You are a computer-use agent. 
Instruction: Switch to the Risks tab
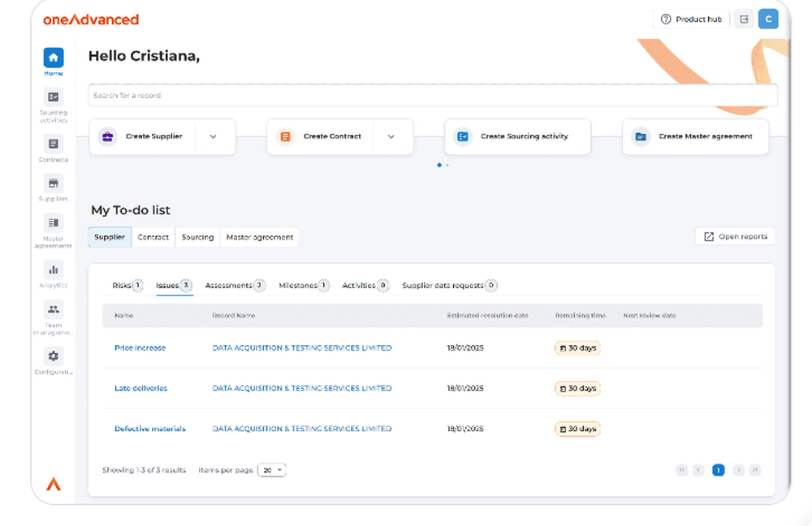(126, 285)
